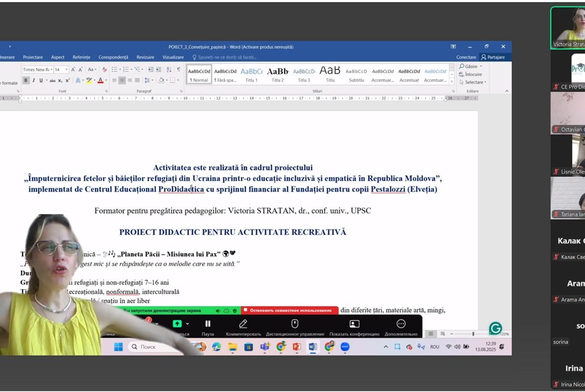
Task: Align paragraph text to the left
Action: point(114,80)
